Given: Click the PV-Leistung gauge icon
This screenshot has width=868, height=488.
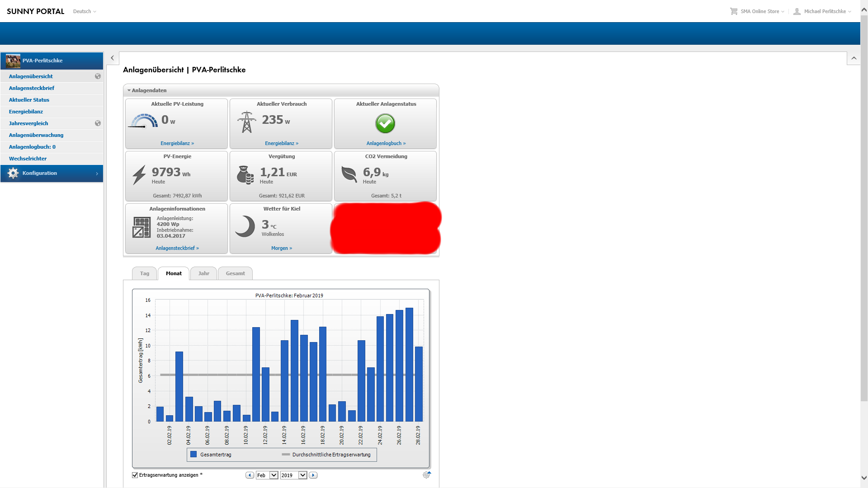Looking at the screenshot, I should coord(143,122).
